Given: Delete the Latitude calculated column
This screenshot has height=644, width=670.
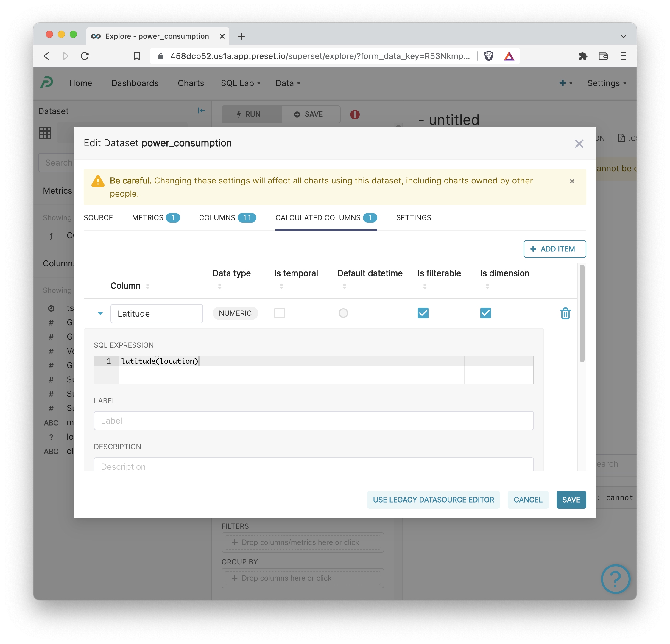Looking at the screenshot, I should click(x=565, y=313).
